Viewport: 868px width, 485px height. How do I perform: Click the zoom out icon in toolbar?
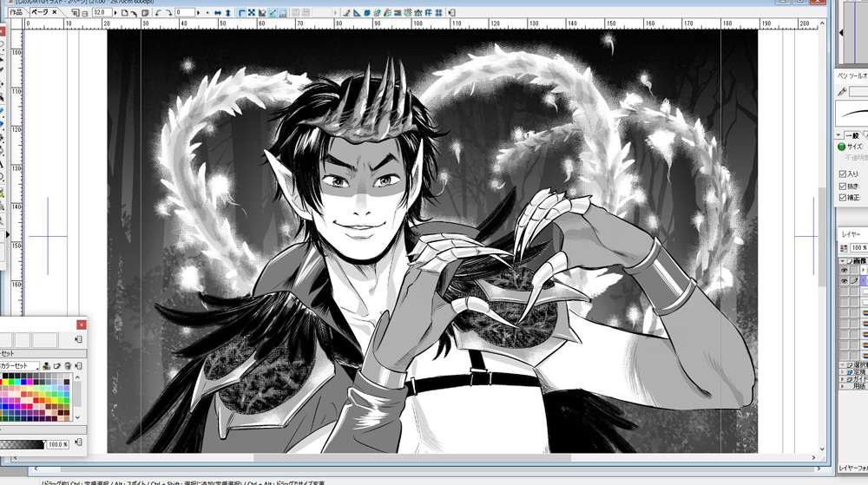(84, 13)
